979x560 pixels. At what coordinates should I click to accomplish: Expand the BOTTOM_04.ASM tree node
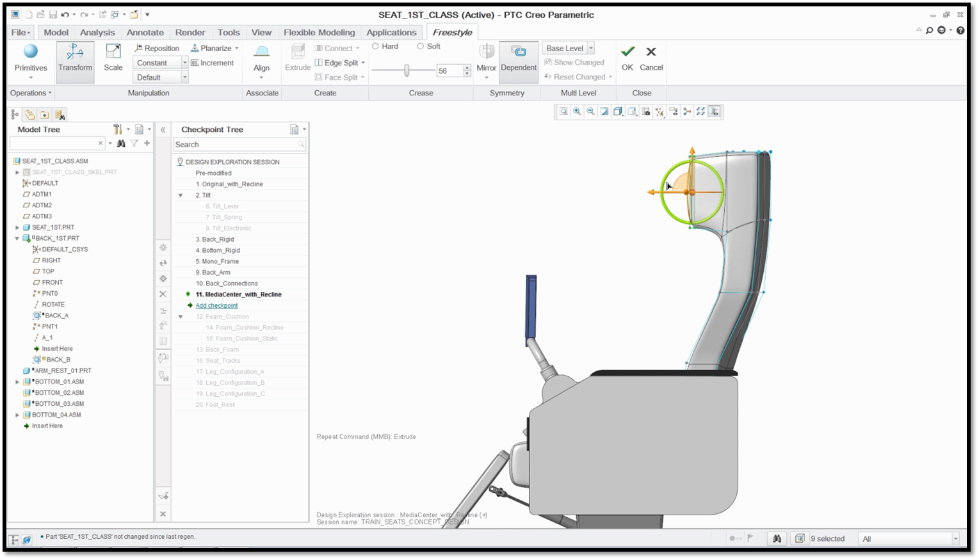[x=17, y=415]
